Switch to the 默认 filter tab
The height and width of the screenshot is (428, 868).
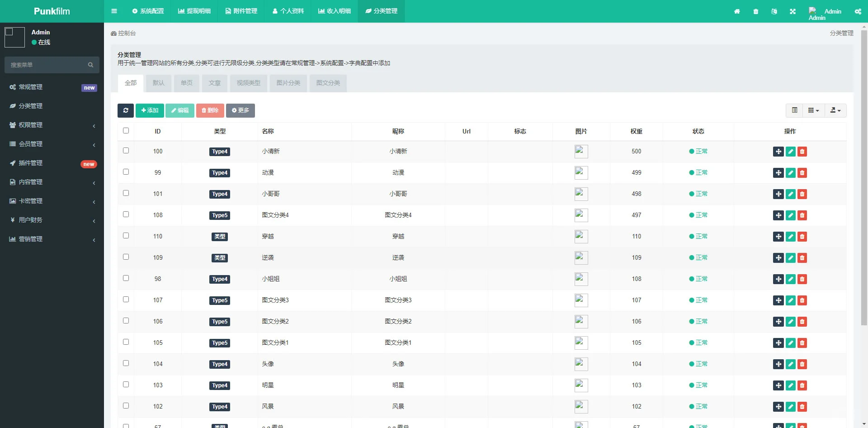point(159,83)
